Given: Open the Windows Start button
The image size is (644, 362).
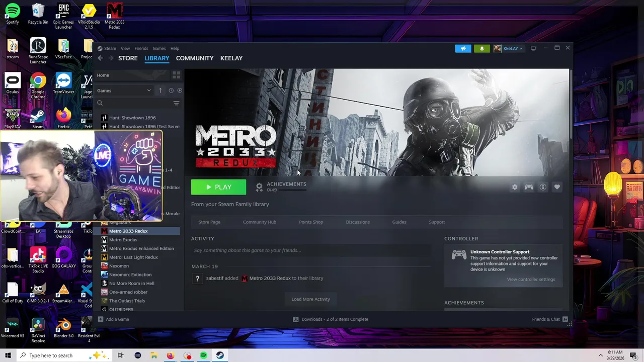Looking at the screenshot, I should tap(8, 355).
